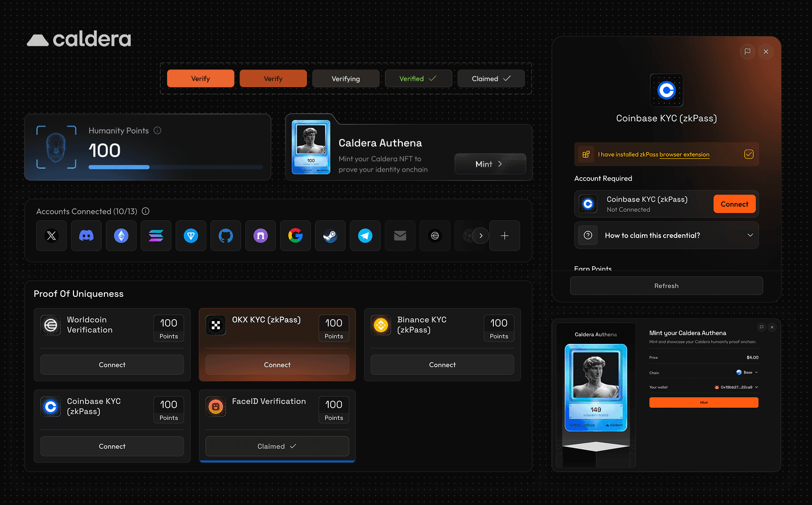Click the Verifying state button
The image size is (812, 505).
[346, 79]
